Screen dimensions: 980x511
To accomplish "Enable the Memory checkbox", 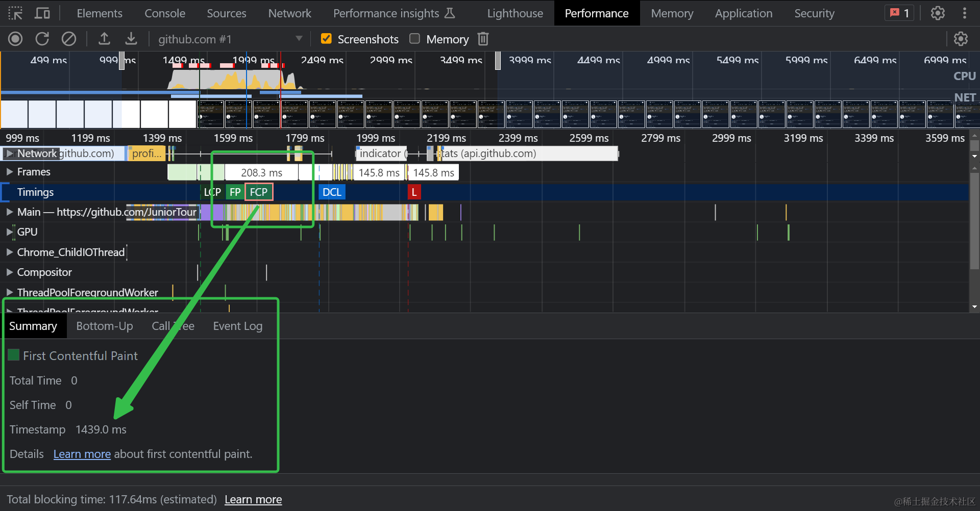I will (x=415, y=39).
